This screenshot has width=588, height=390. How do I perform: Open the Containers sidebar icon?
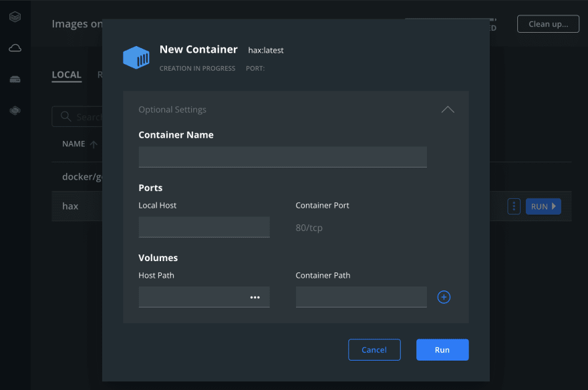[x=15, y=17]
